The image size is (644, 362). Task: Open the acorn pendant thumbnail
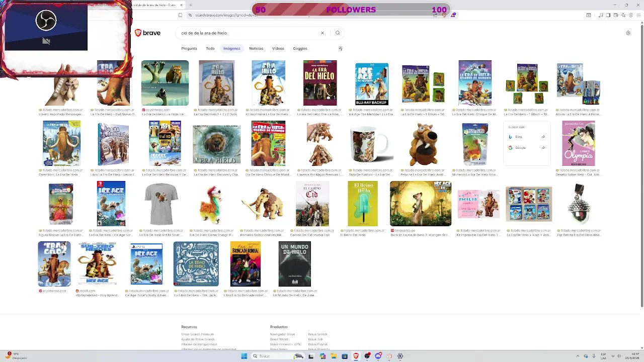point(580,204)
